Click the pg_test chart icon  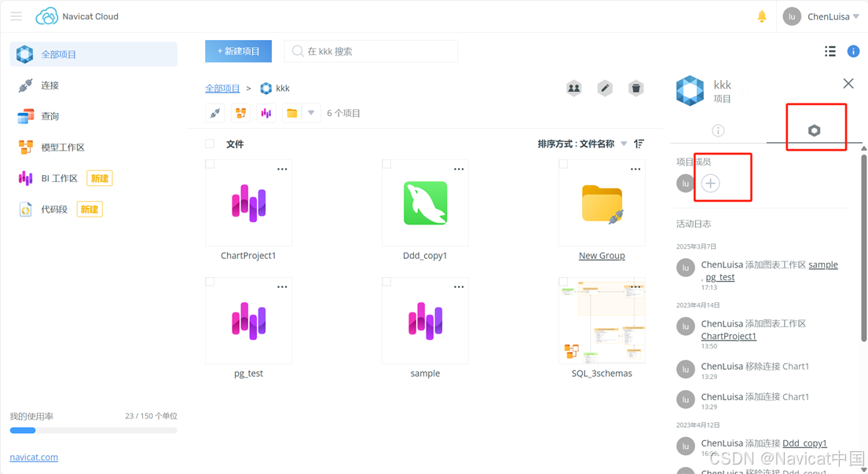click(x=248, y=321)
